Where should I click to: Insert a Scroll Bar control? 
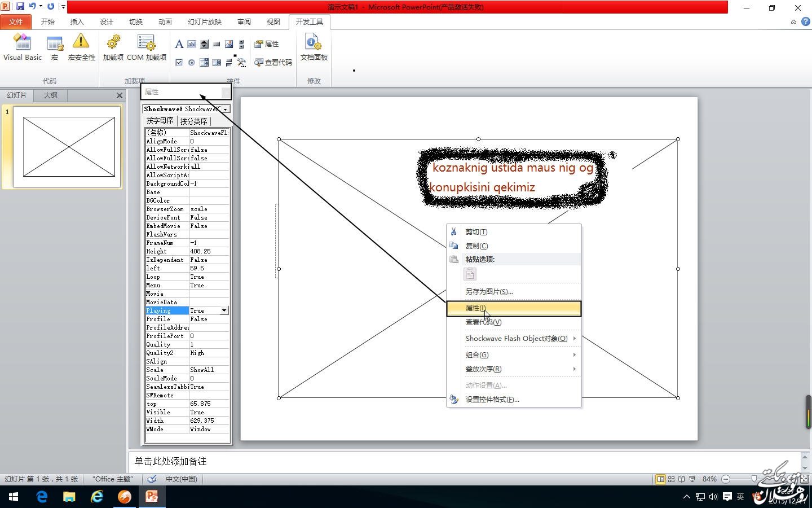coord(241,44)
